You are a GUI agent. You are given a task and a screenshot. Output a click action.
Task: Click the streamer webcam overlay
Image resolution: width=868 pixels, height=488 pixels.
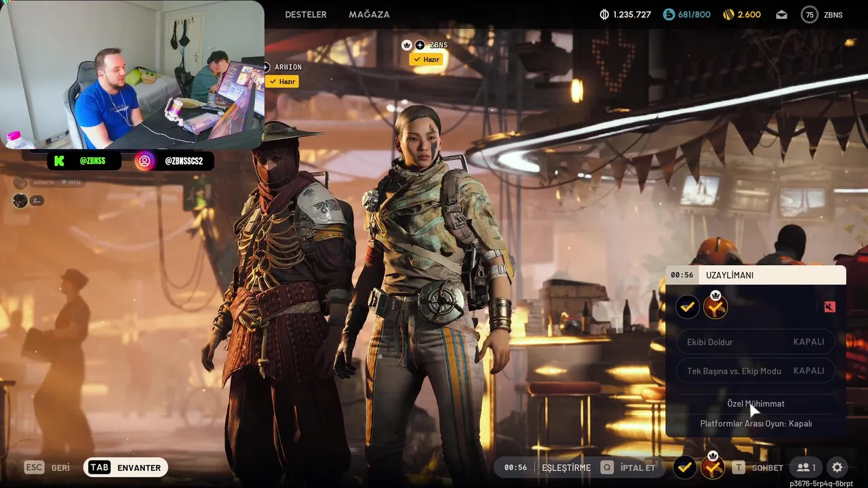click(x=132, y=75)
